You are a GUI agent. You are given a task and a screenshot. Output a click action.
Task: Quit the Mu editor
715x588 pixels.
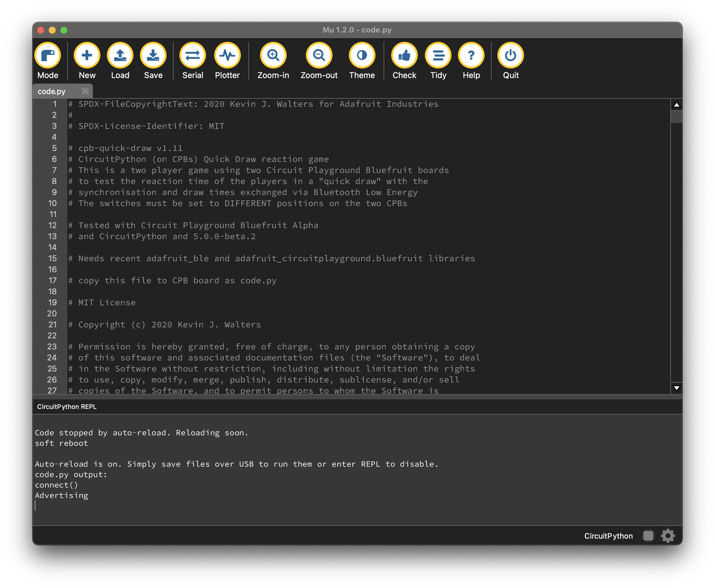coord(510,55)
